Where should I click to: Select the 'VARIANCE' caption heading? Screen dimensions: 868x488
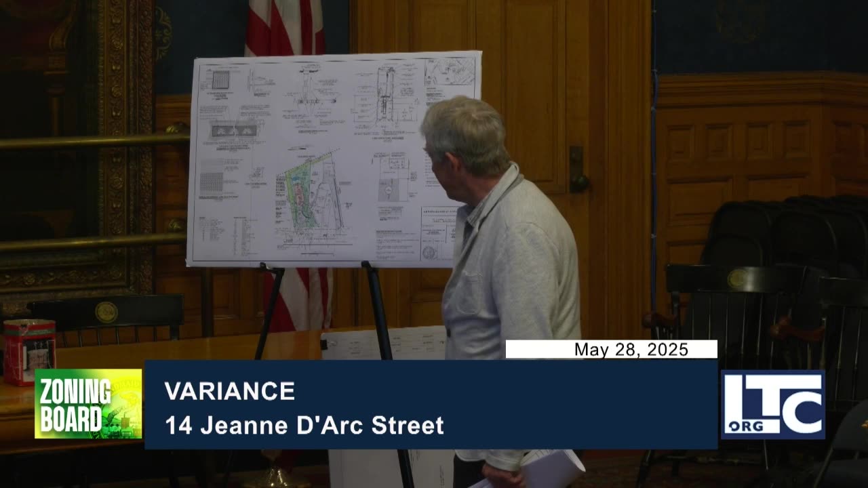[229, 391]
